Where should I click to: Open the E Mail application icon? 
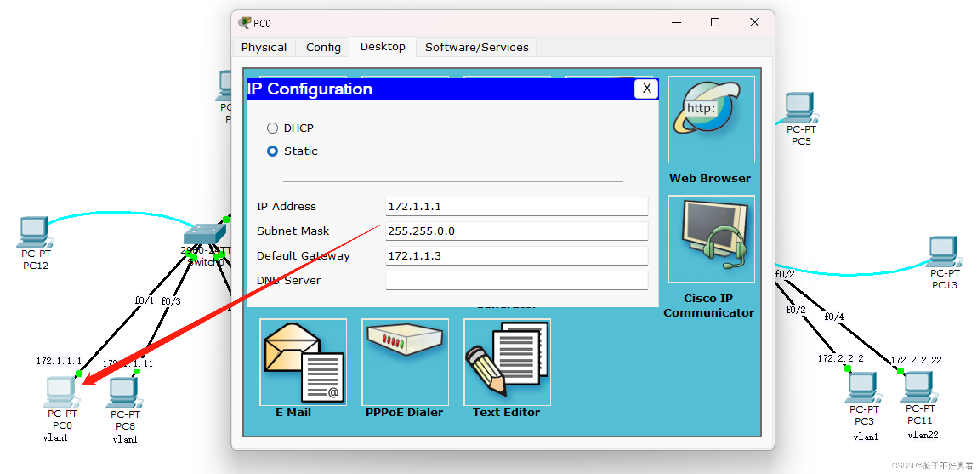pyautogui.click(x=303, y=362)
